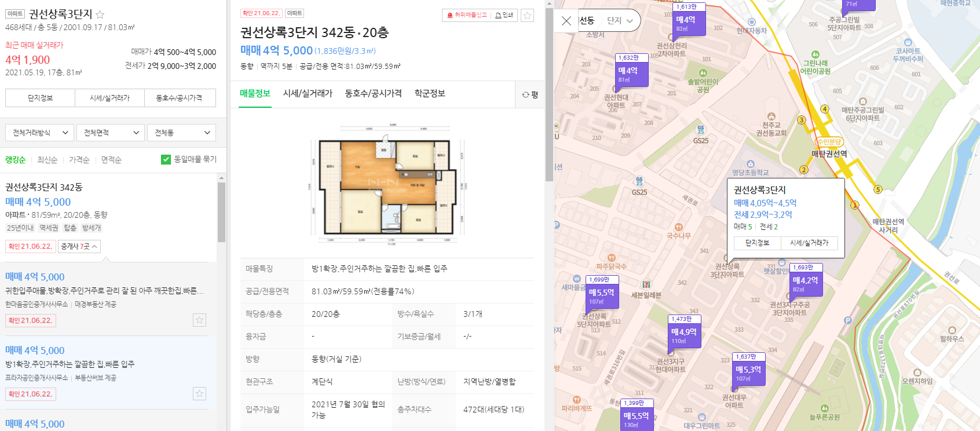980x431 pixels.
Task: Click the 7-Eleven 세븐일레븐 map icon
Action: coord(646,284)
